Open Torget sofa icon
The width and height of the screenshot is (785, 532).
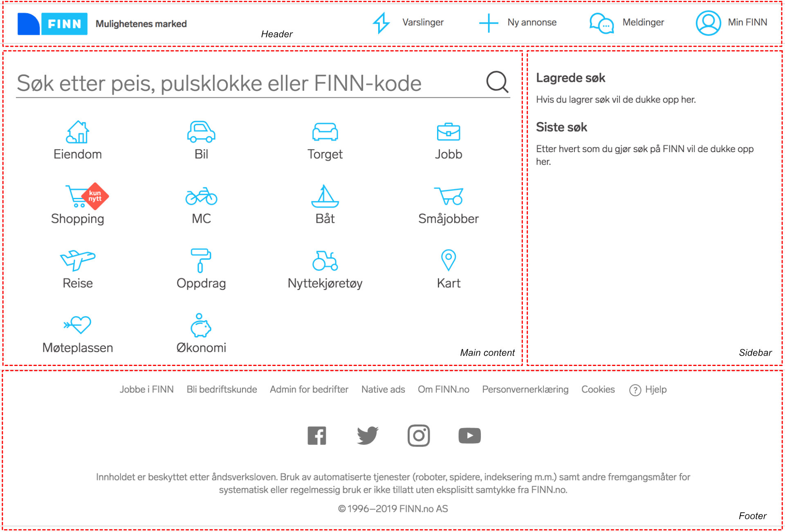click(325, 132)
